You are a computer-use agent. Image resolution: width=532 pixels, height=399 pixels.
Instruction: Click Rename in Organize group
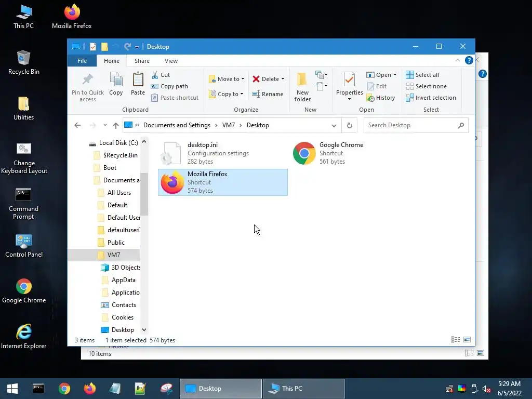268,94
